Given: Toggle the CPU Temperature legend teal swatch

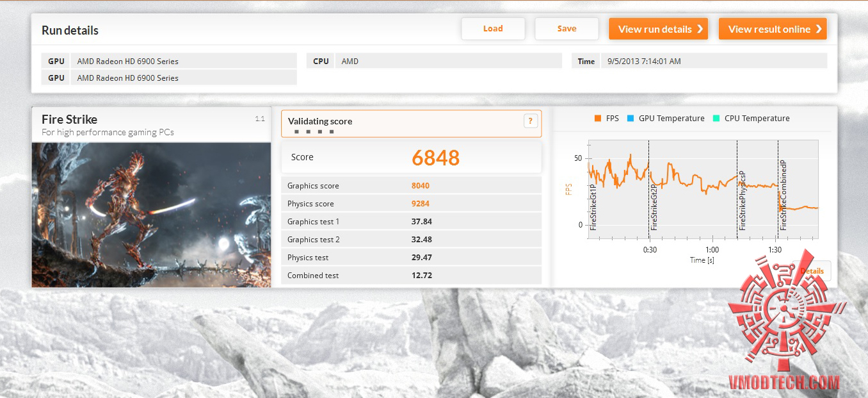Looking at the screenshot, I should (716, 119).
